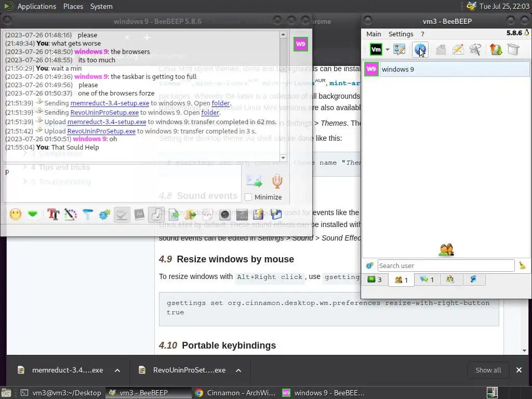532x399 pixels.
Task: Click the blue floppy disk save icon
Action: tap(276, 215)
